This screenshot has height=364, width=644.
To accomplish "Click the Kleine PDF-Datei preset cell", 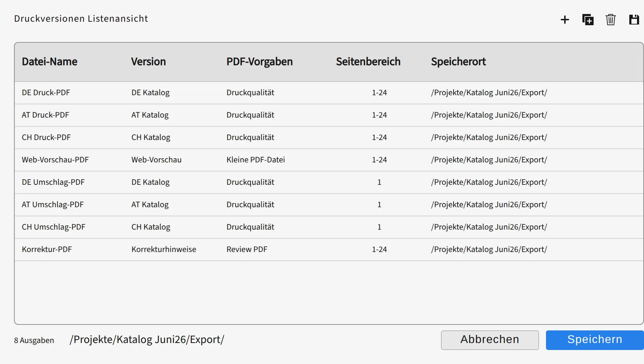I will (x=255, y=160).
